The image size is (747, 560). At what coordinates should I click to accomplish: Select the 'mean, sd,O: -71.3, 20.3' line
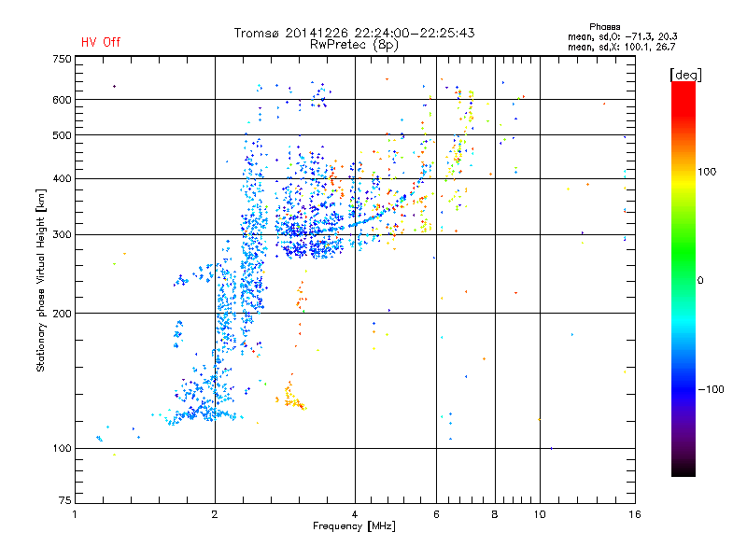[622, 36]
